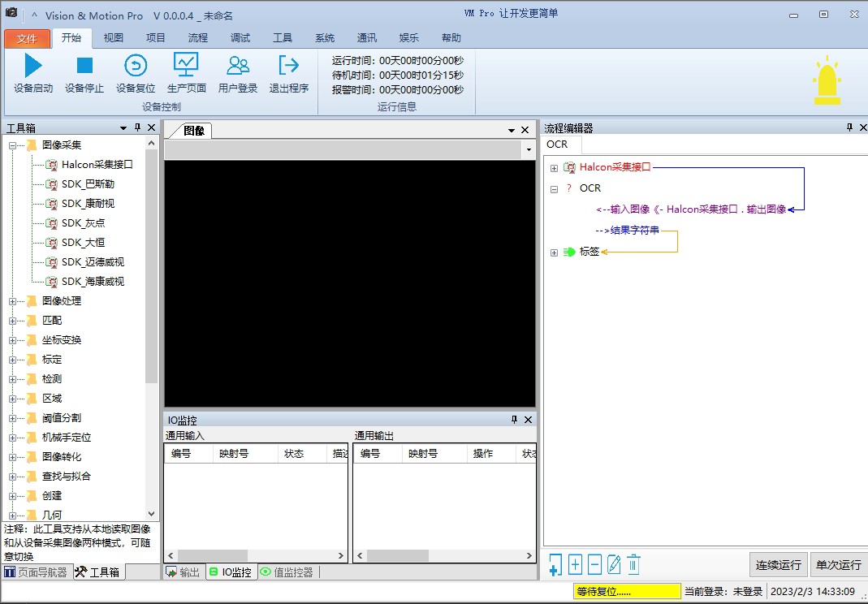The image size is (868, 604).
Task: Click the toolbox scroll down arrow
Action: 151,514
